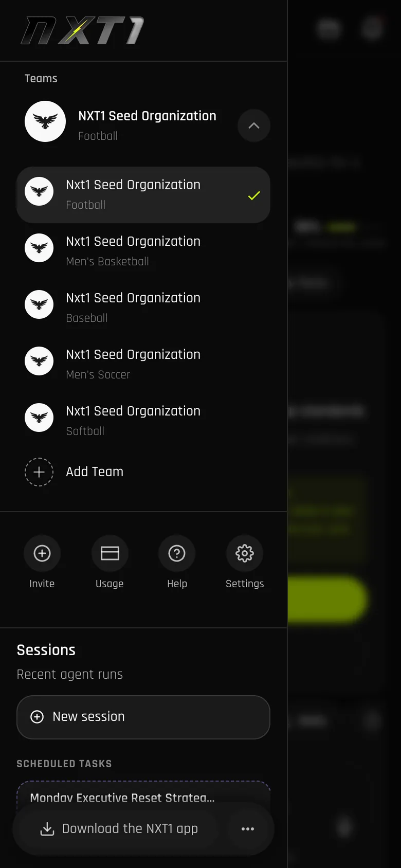The image size is (401, 868).
Task: Click the eagle avatar for Men's Soccer
Action: [x=39, y=361]
